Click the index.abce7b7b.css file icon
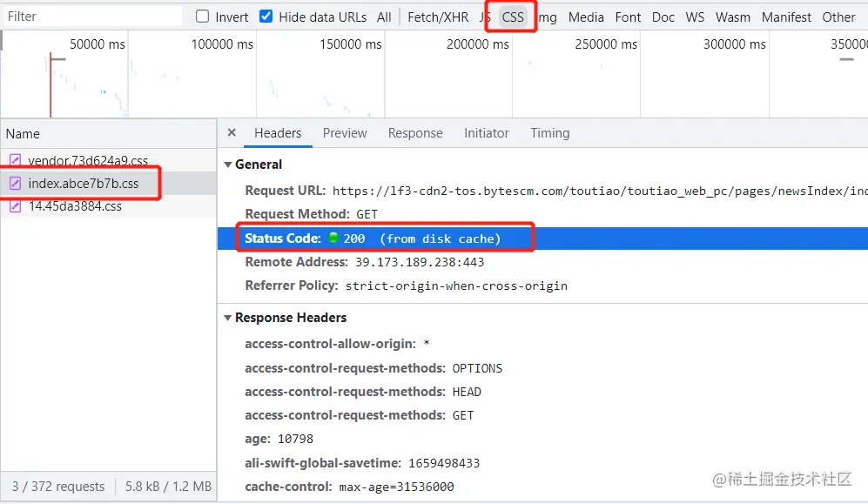 pos(15,184)
